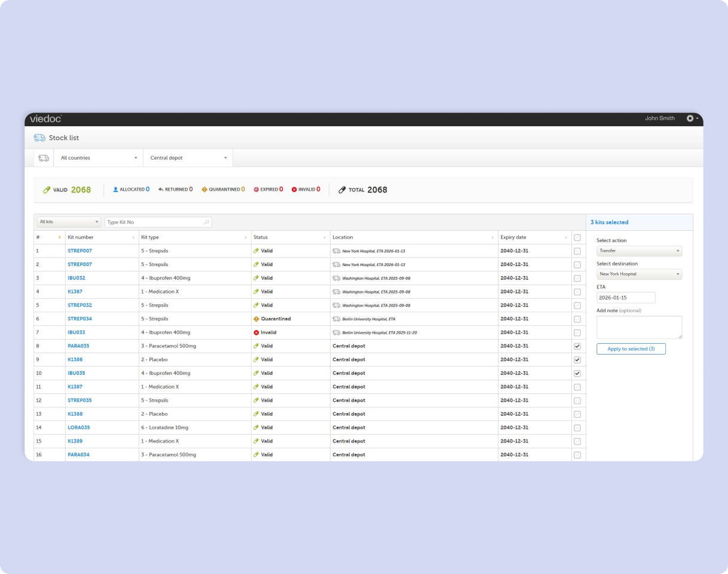Click the truck icon in filter bar

pos(44,158)
